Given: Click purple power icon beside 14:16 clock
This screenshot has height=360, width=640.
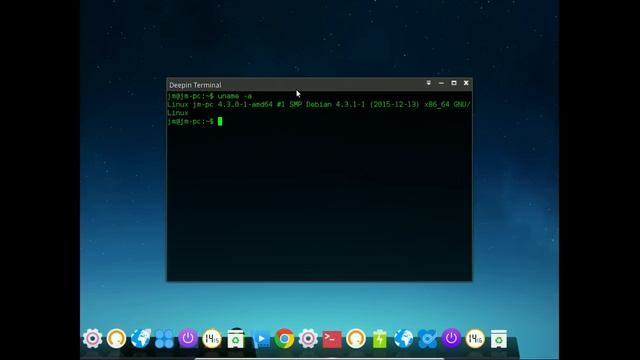Looking at the screenshot, I should [451, 338].
